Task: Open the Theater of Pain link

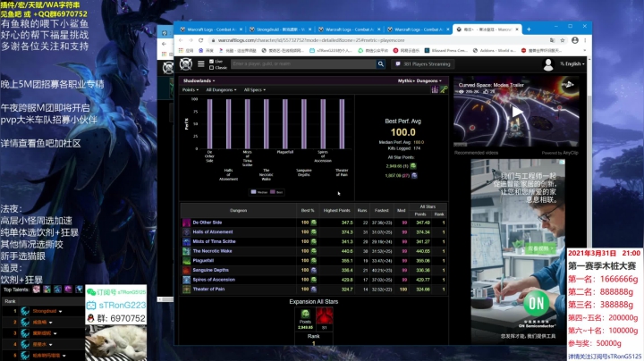Action: [x=208, y=289]
